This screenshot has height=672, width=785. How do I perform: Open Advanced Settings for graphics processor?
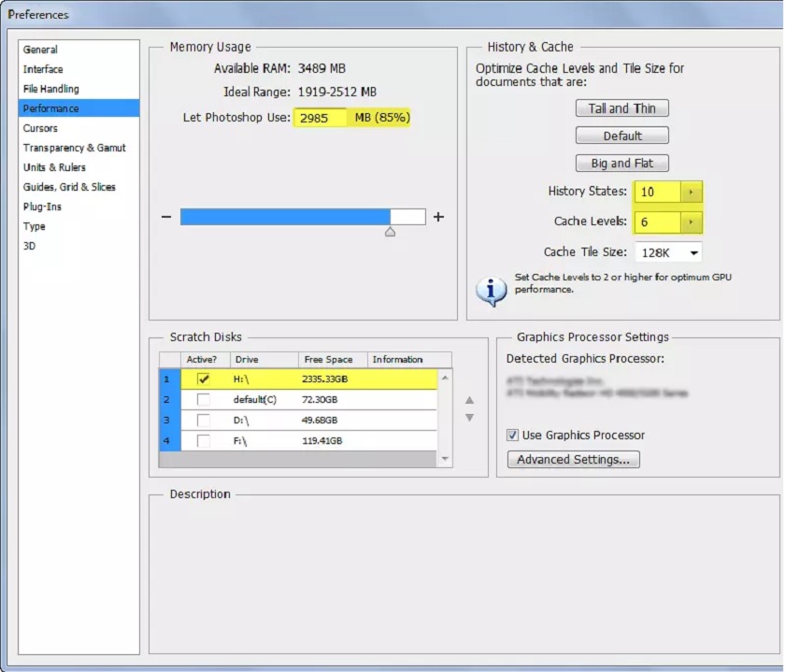[x=573, y=459]
